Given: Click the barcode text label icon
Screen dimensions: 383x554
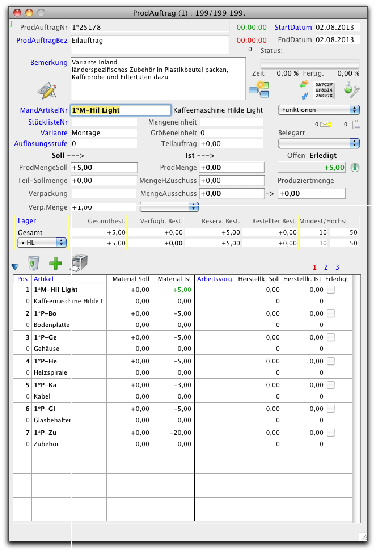Looking at the screenshot, I should point(324,90).
